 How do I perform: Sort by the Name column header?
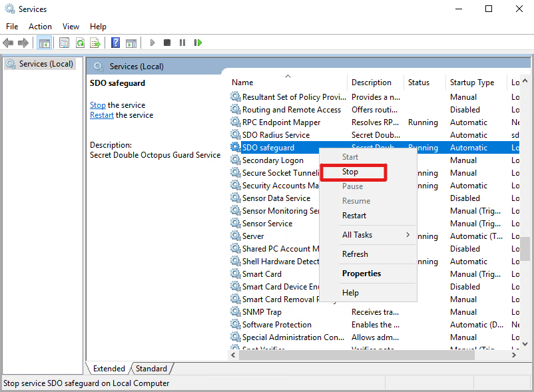click(x=288, y=83)
